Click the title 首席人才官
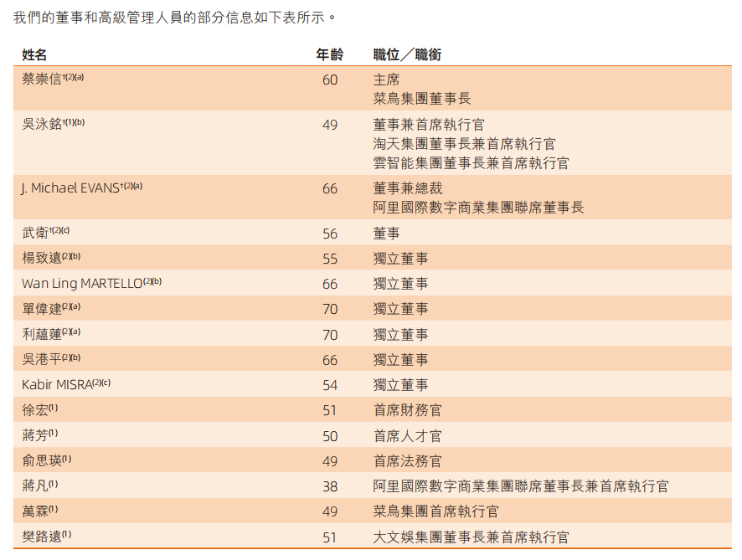Image resolution: width=742 pixels, height=560 pixels. coord(408,436)
